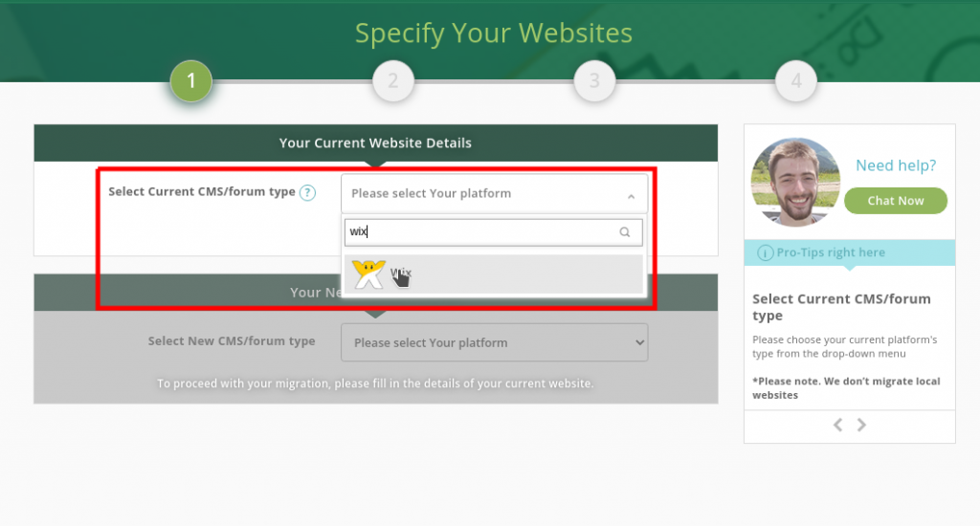This screenshot has width=980, height=526.
Task: Select the step 4 circle
Action: (x=796, y=82)
